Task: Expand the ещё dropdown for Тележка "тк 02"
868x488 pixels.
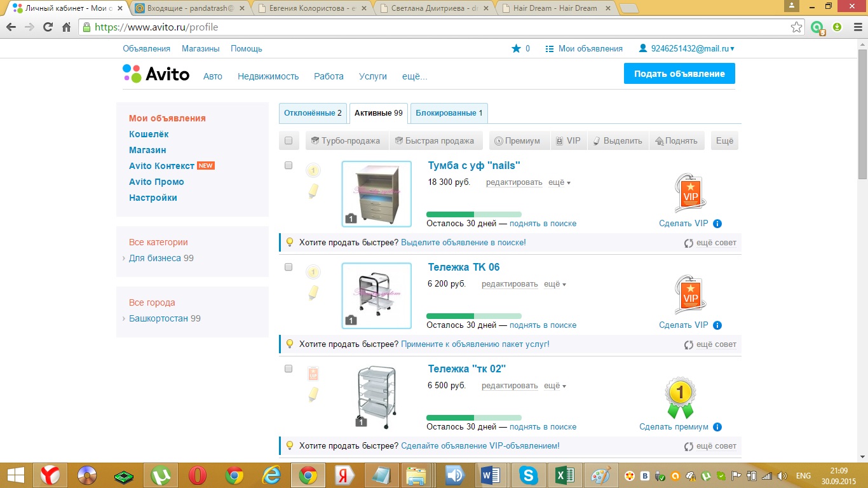Action: 555,386
